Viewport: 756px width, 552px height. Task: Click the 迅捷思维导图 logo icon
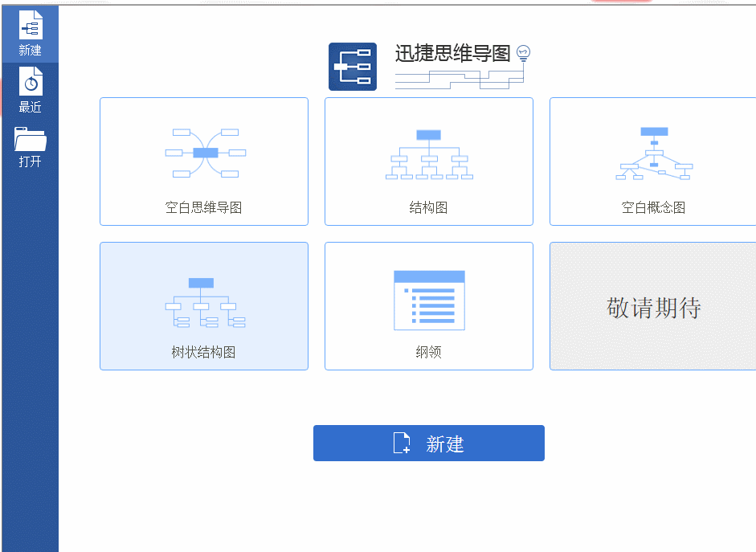pyautogui.click(x=353, y=67)
